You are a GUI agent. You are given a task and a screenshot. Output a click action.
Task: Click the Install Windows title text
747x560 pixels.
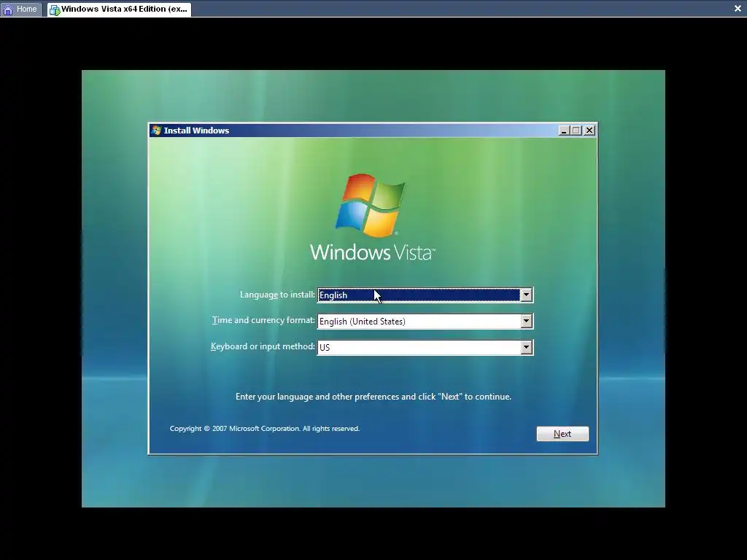(x=196, y=131)
